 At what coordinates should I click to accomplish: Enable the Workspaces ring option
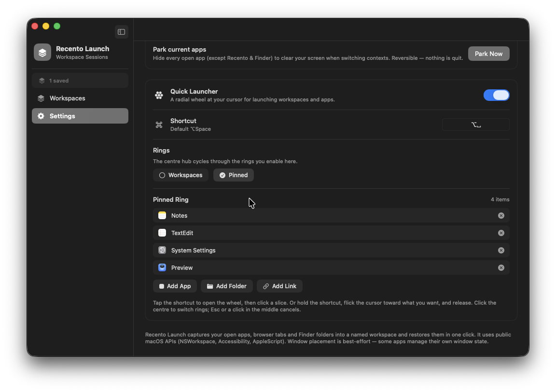[181, 175]
